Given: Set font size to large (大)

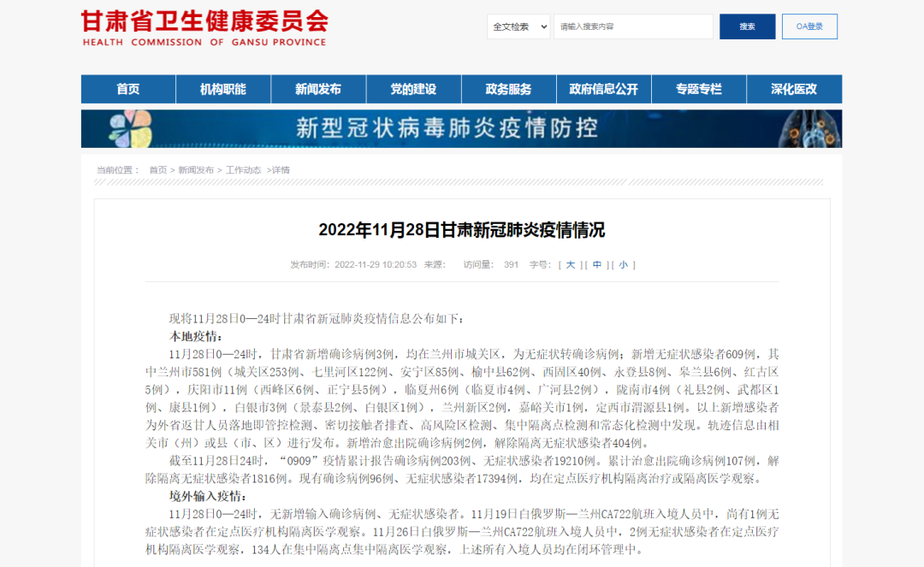Looking at the screenshot, I should click(x=570, y=265).
